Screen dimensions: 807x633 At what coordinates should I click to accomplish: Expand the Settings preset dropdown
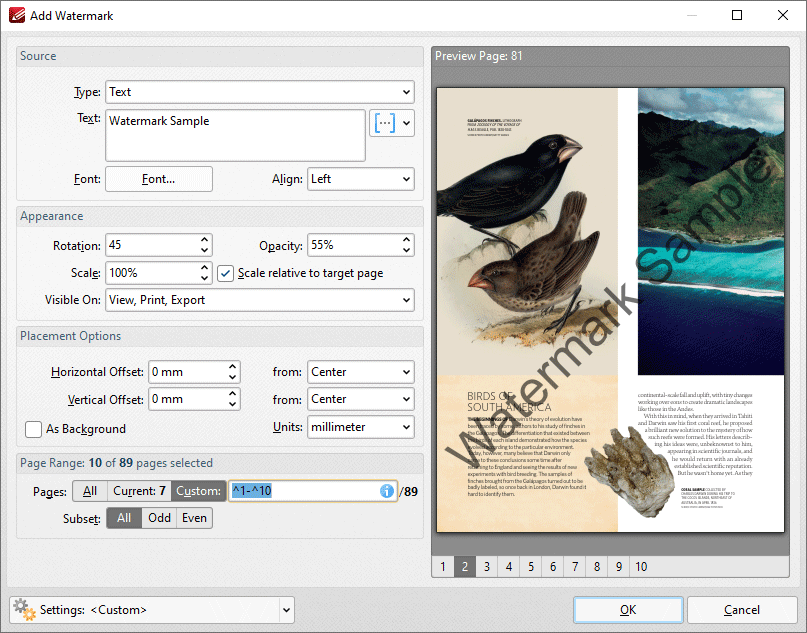click(286, 610)
